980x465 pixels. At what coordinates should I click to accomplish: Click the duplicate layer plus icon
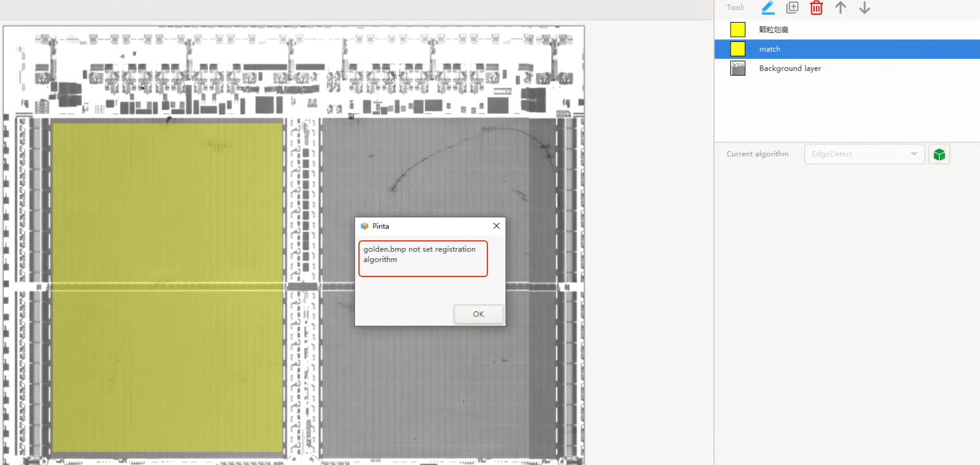click(792, 8)
